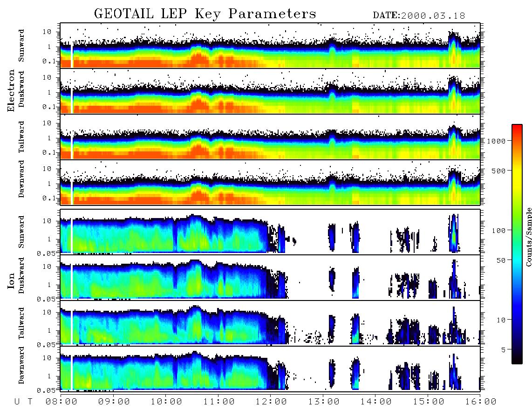The width and height of the screenshot is (532, 410).
Task: Select the Ion "Sunward" panel label
Action: point(21,232)
